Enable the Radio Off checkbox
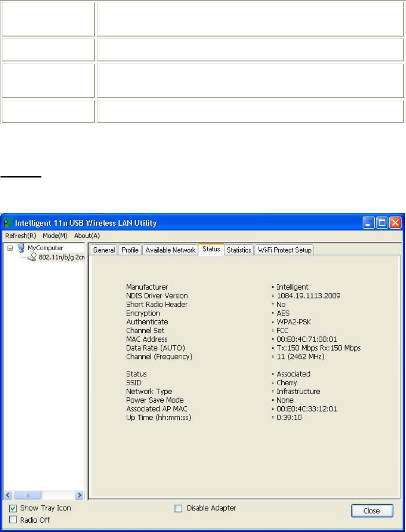Viewport: 406px width, 532px height. pos(13,520)
